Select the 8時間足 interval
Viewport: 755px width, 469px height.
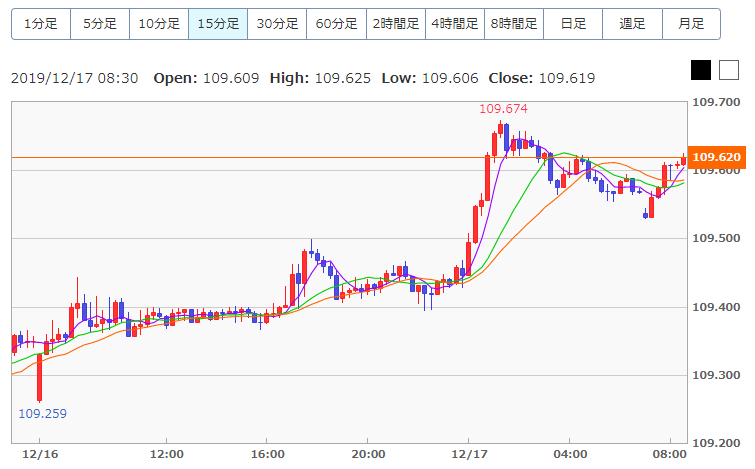[x=514, y=24]
